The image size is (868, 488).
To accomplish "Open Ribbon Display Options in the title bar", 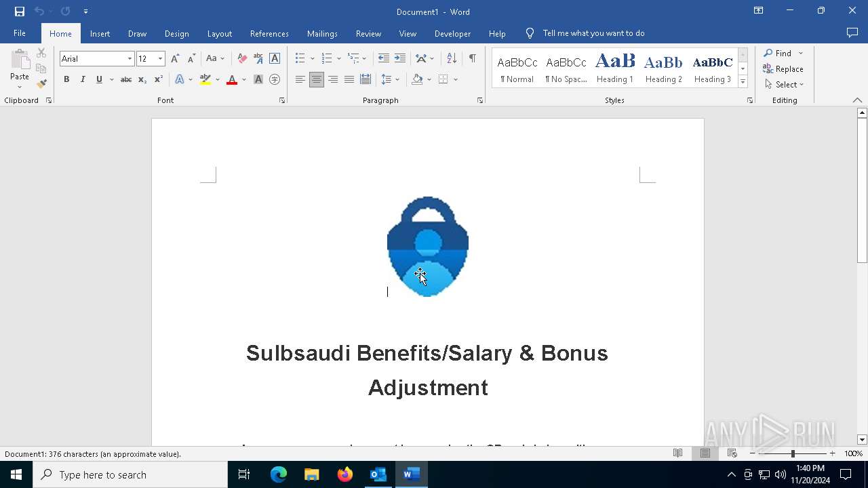I will click(x=758, y=11).
